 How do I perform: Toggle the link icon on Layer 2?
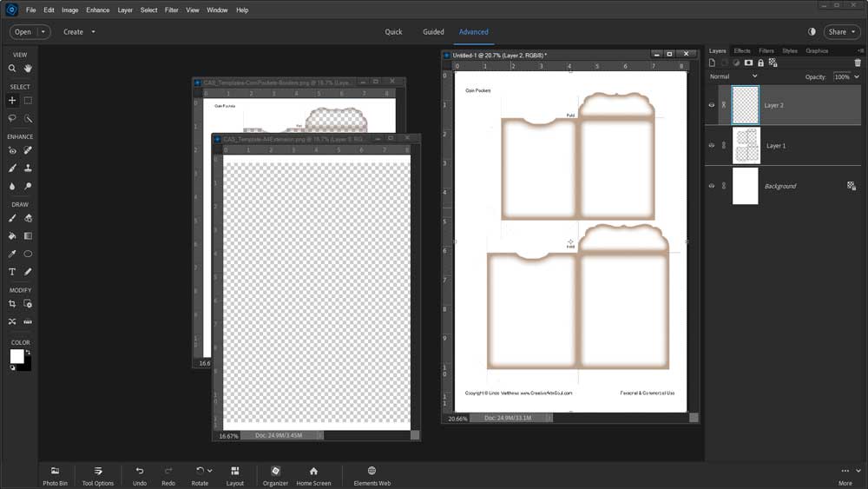[x=724, y=105]
